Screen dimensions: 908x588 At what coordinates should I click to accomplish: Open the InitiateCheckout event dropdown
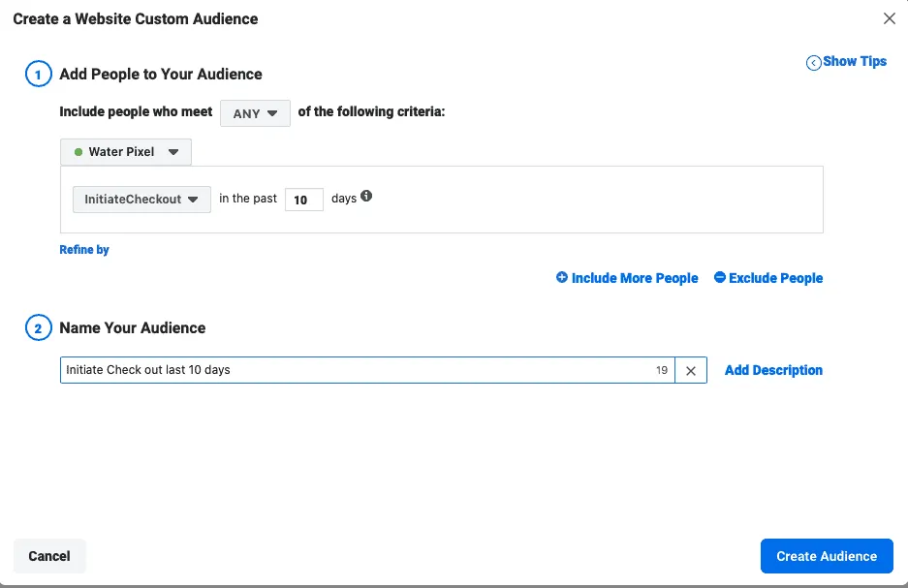pos(141,200)
